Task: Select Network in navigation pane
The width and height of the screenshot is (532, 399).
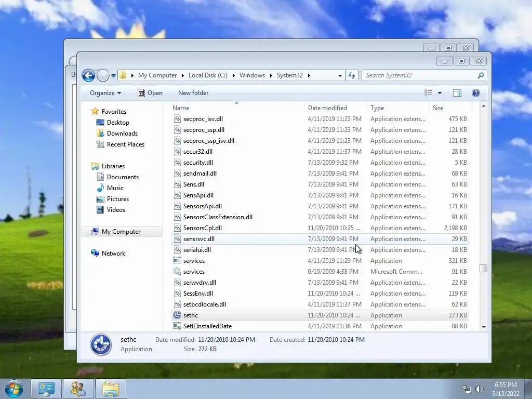Action: [x=113, y=254]
